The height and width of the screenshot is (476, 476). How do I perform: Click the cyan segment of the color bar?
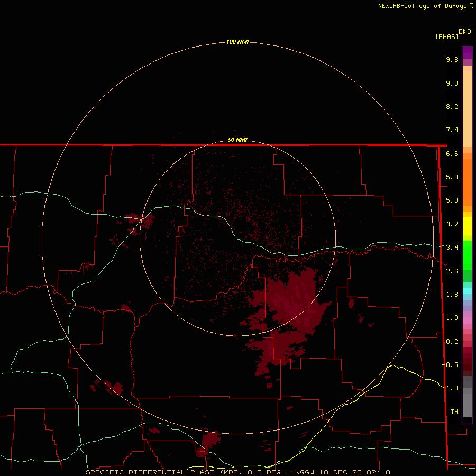pyautogui.click(x=467, y=291)
